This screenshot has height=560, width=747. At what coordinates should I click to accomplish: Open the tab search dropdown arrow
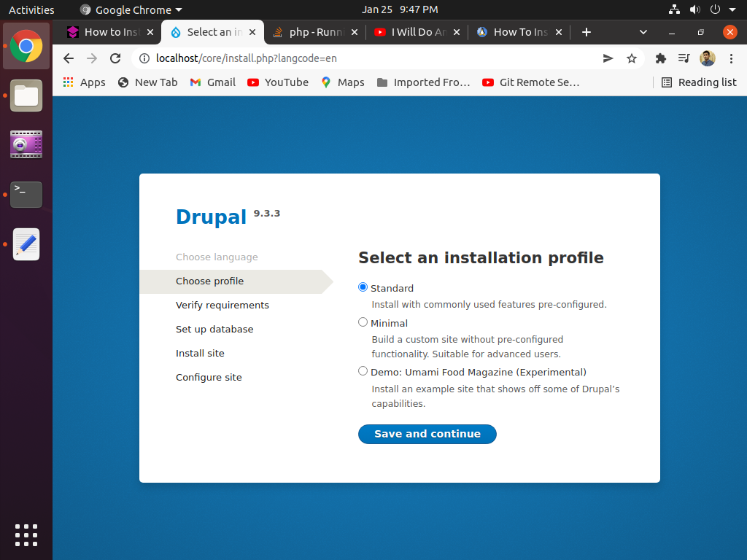[x=643, y=32]
